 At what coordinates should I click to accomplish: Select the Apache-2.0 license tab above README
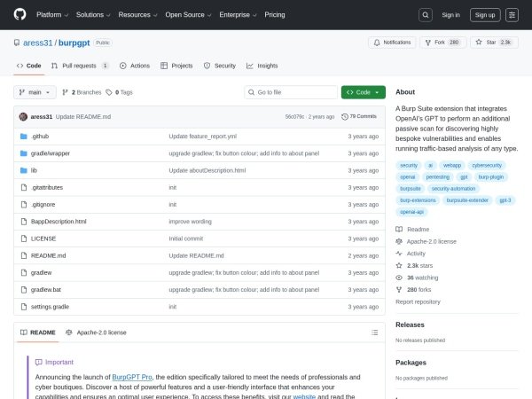96,332
